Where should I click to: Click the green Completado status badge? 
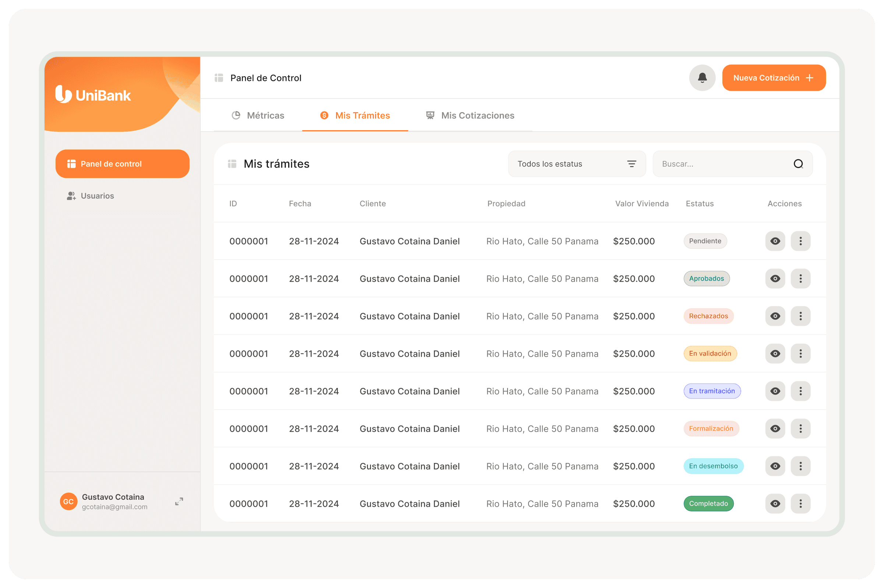coord(708,504)
